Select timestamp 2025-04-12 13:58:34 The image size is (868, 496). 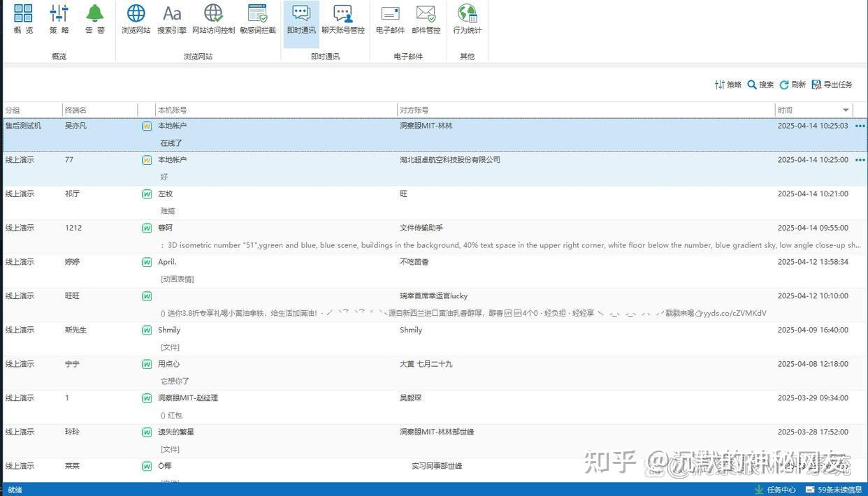[x=813, y=262]
